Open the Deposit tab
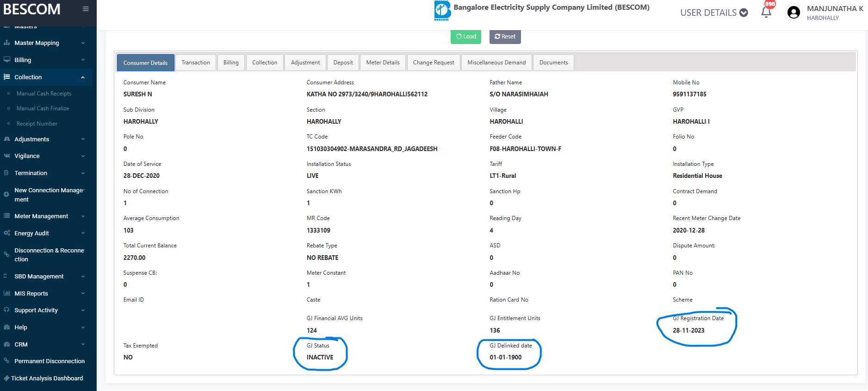Screen dimensions: 868x391 coord(343,63)
